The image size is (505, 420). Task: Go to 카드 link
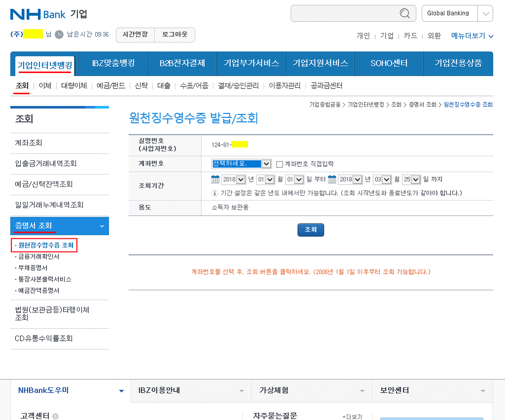410,36
